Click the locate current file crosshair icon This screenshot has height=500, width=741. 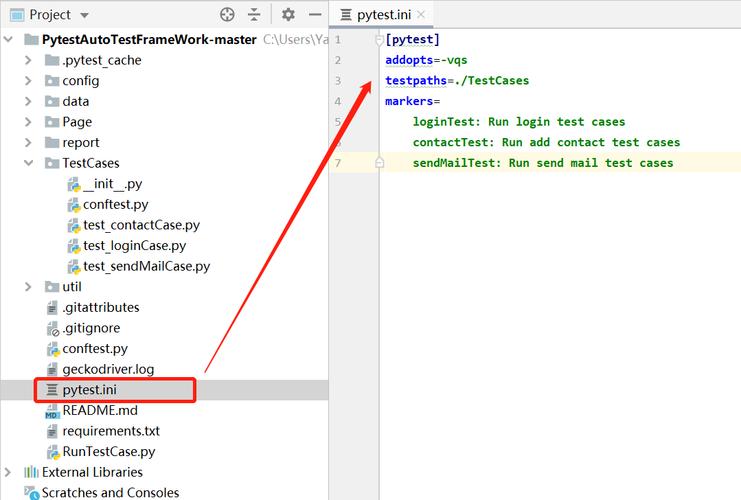(227, 14)
